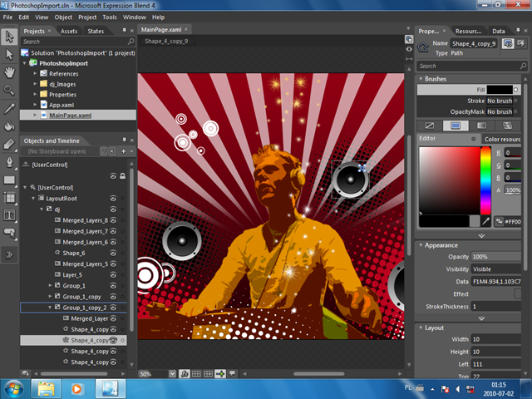Hide the Group_1 layer
Image resolution: width=532 pixels, height=399 pixels.
[113, 286]
